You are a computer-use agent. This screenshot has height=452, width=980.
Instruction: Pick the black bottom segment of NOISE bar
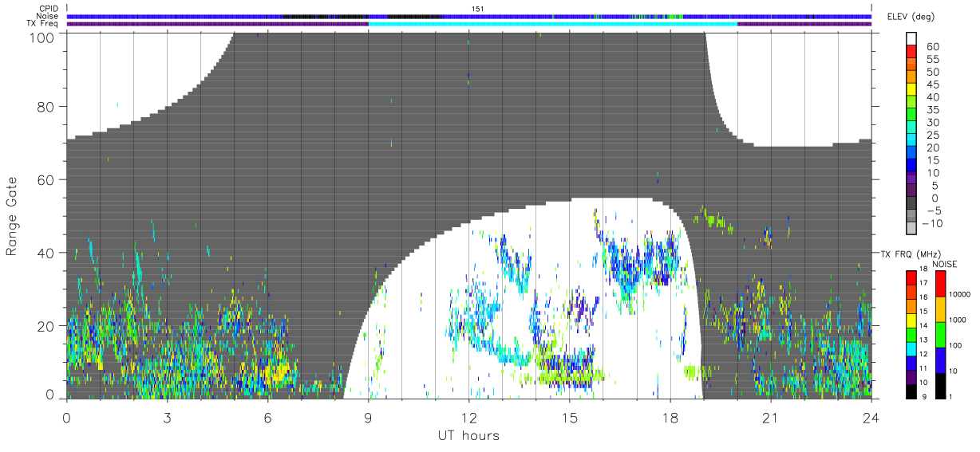tap(940, 387)
